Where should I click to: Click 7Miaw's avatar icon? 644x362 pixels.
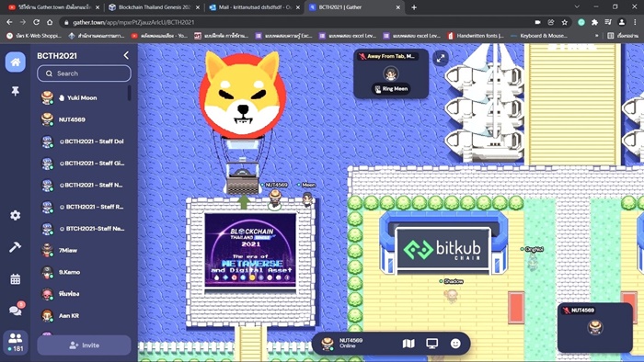pyautogui.click(x=47, y=250)
